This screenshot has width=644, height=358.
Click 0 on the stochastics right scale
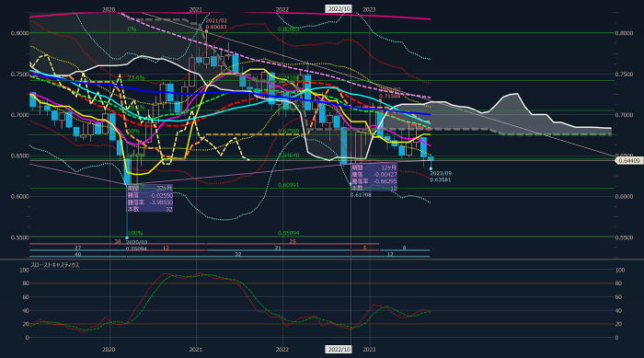click(617, 338)
